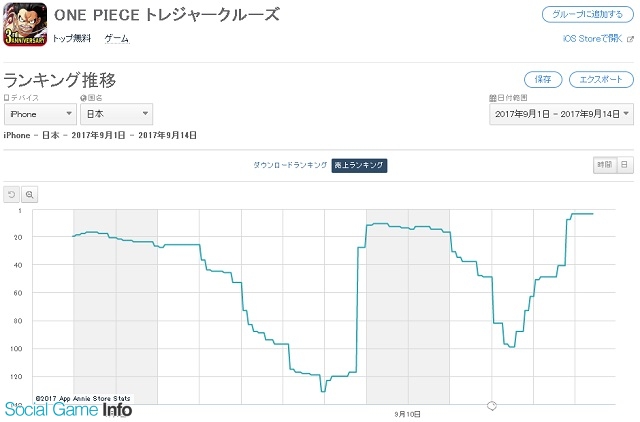Viewport: 640px width, 422px height.
Task: Click device icon next to デバイス label
Action: coord(6,98)
